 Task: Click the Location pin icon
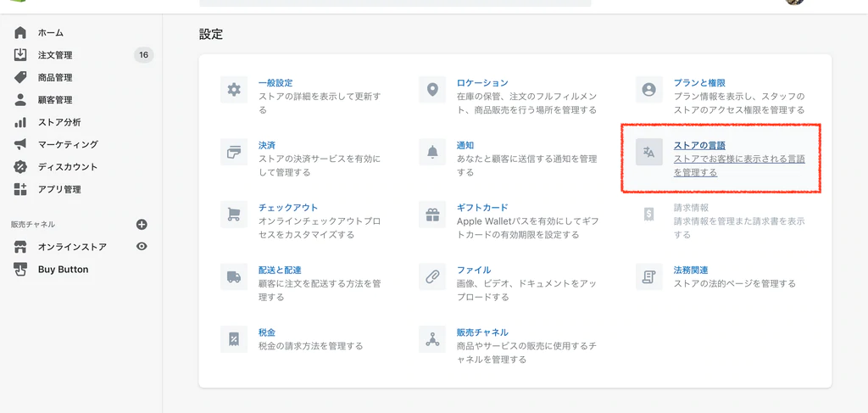432,90
